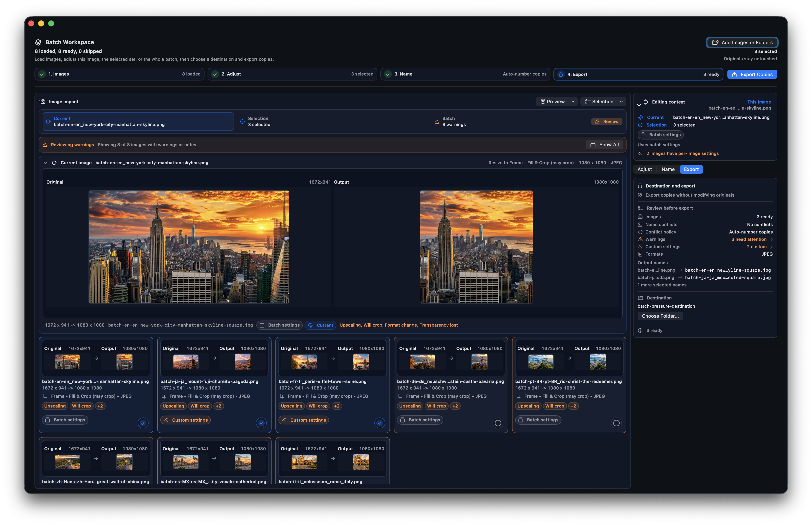Click the shield icon beside Export copies without modifying

[x=640, y=195]
